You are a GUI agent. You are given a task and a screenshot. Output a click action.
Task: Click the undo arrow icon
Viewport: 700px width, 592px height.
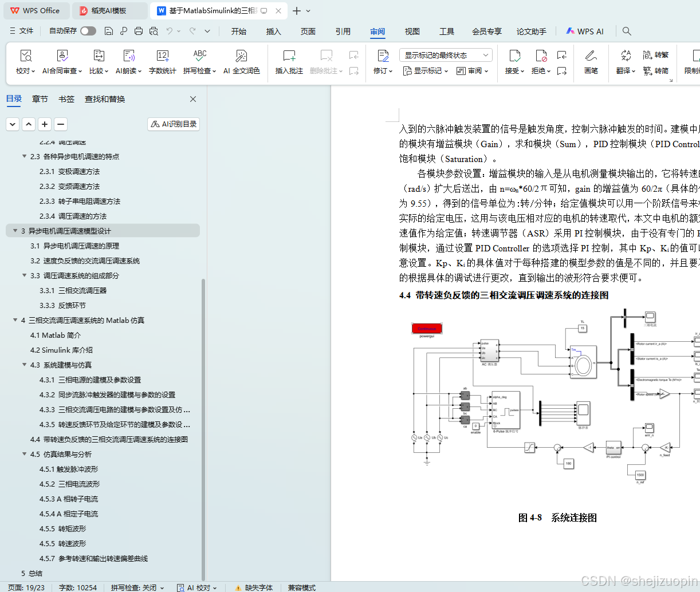click(x=170, y=31)
